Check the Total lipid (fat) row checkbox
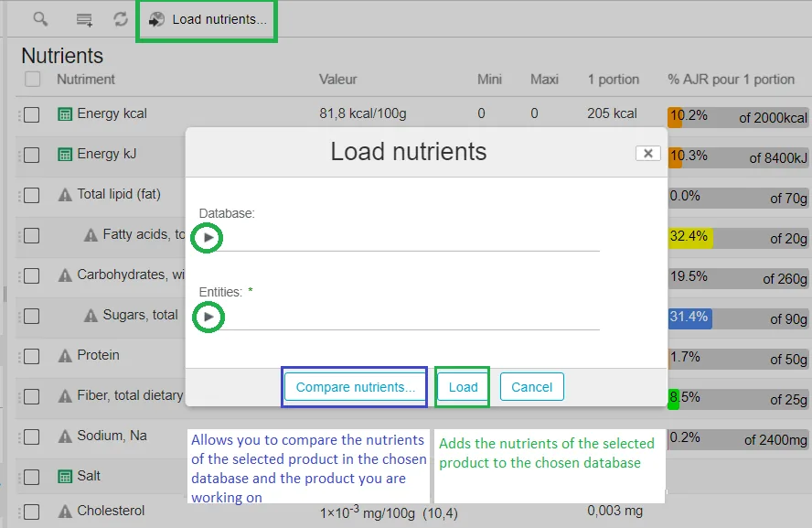The height and width of the screenshot is (528, 812). [32, 195]
